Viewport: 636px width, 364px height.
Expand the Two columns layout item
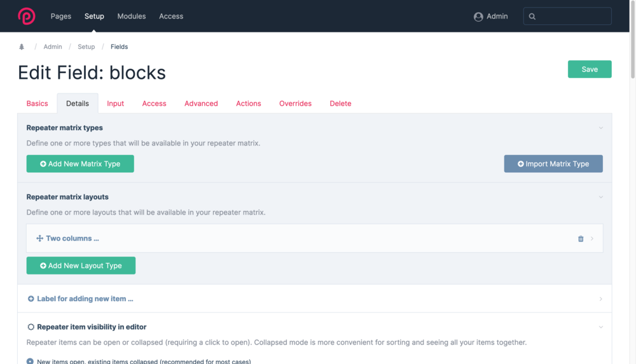coord(592,239)
